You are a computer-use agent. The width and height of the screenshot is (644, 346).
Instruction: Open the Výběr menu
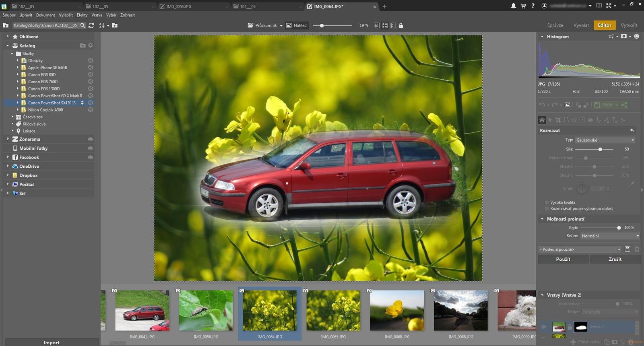pyautogui.click(x=111, y=15)
